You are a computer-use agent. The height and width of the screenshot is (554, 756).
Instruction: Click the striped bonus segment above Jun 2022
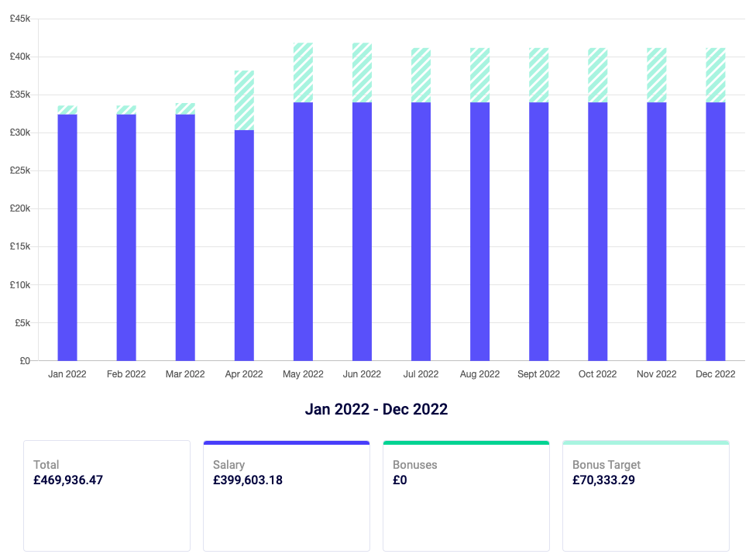tap(362, 73)
